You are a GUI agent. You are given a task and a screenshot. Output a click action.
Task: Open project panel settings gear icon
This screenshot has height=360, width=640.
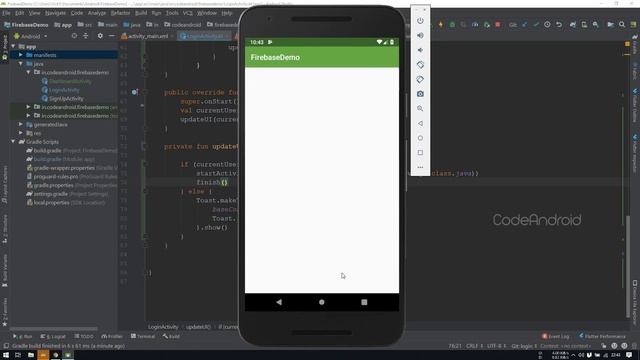[x=100, y=36]
